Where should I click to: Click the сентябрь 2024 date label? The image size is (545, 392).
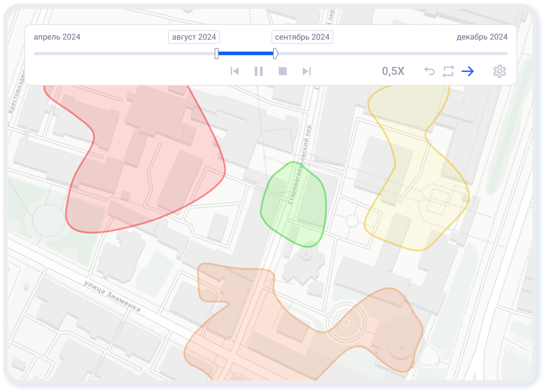[x=302, y=37]
